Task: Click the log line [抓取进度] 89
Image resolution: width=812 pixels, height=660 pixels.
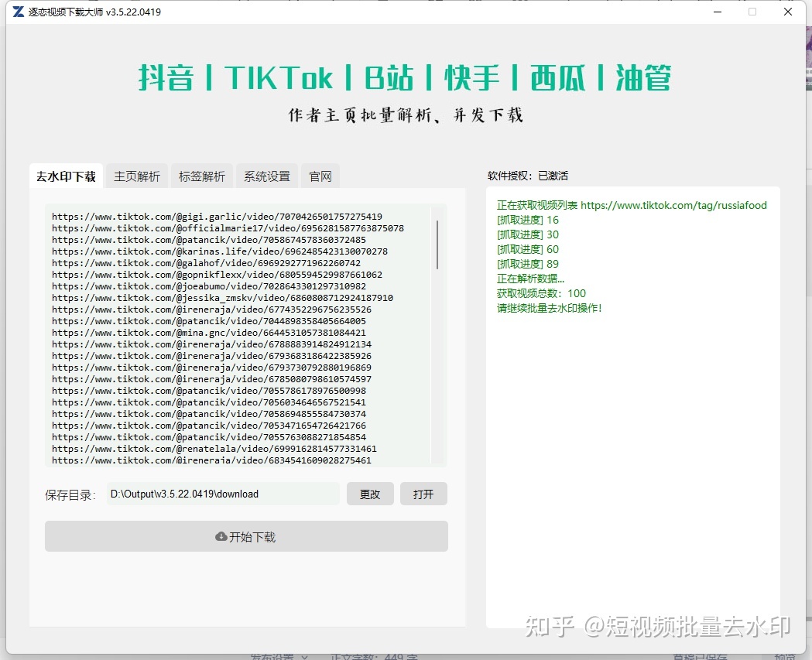Action: click(528, 264)
